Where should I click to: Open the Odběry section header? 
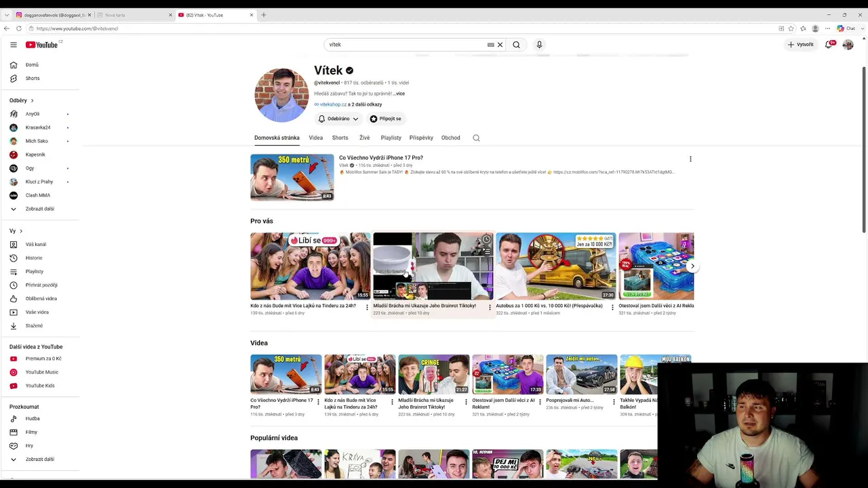[x=22, y=100]
